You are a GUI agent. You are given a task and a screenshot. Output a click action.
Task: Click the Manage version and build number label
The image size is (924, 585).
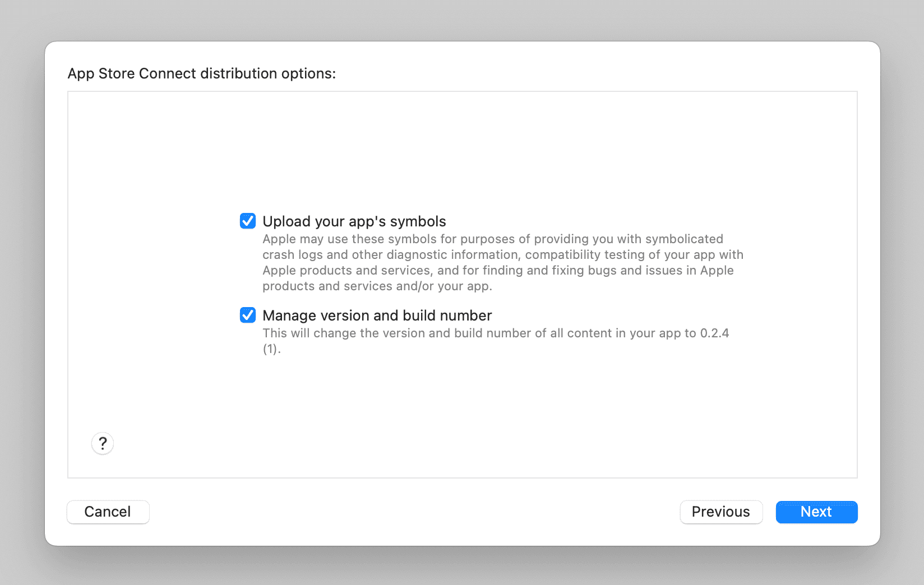tap(377, 315)
